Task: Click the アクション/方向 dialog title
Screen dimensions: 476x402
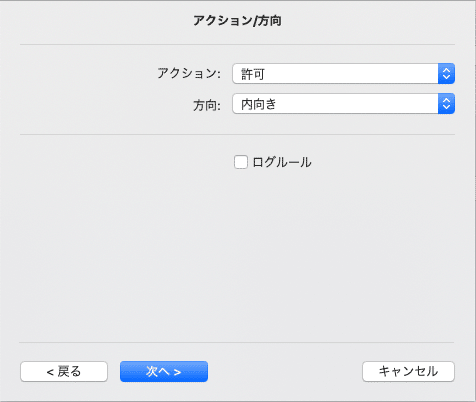Action: tap(237, 21)
